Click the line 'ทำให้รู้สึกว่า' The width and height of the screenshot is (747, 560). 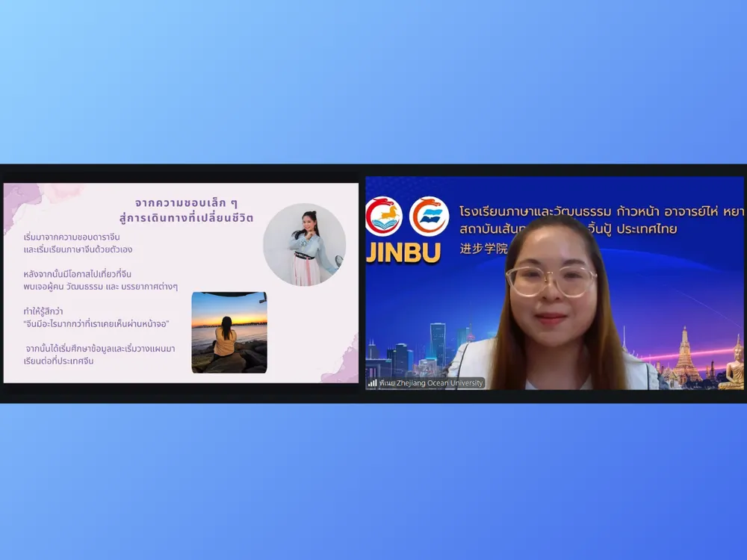(x=43, y=311)
